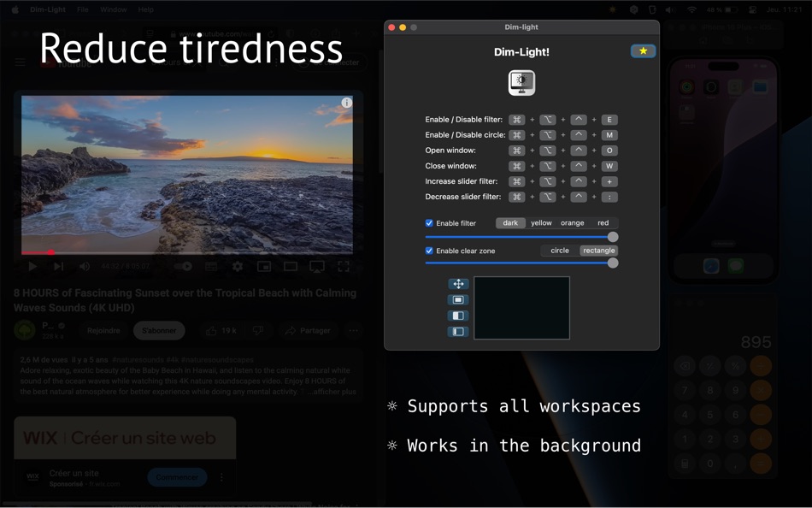Click the W key for Close window shortcut
Screen dimensions: 812x508
coord(609,167)
